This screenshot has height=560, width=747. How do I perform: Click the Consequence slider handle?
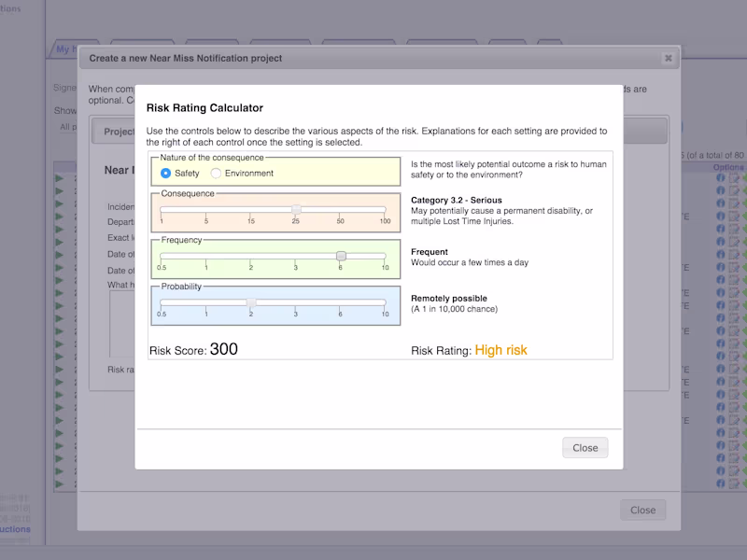click(x=296, y=209)
